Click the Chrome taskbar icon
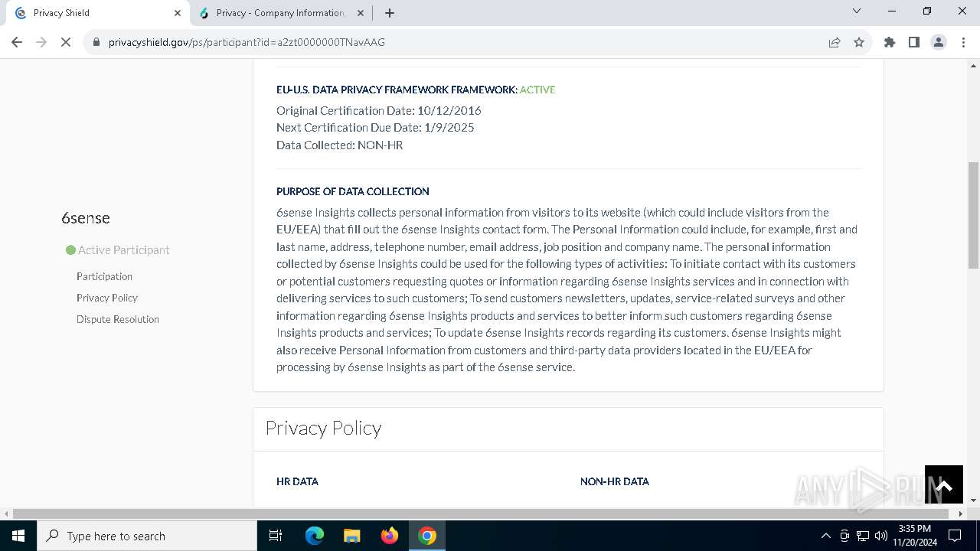 [x=427, y=536]
